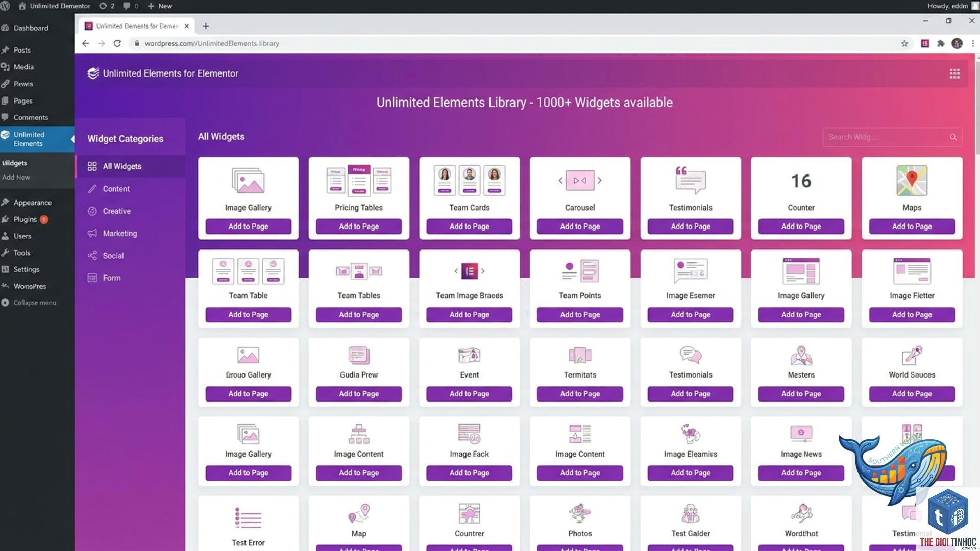Go back using browser back arrow
980x551 pixels.
click(85, 43)
